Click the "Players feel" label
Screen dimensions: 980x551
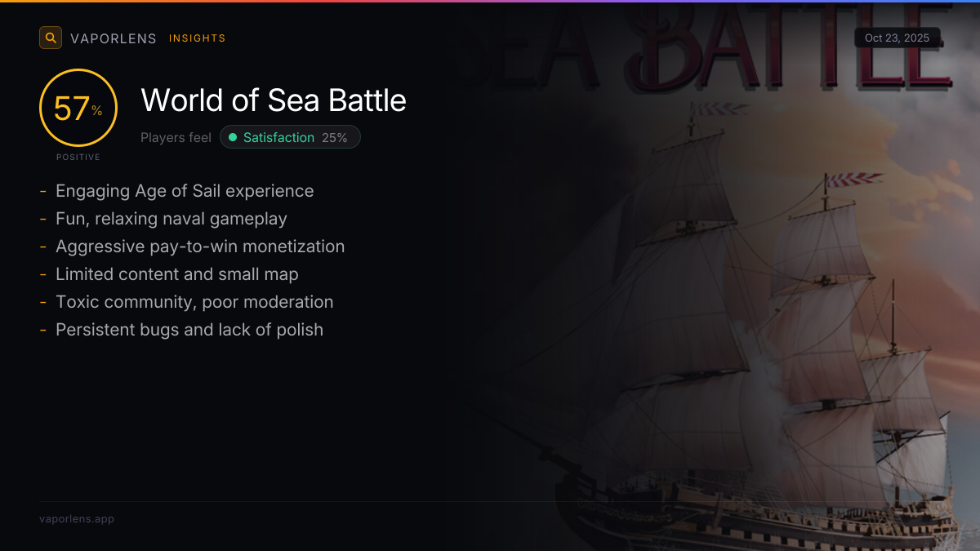click(x=176, y=138)
